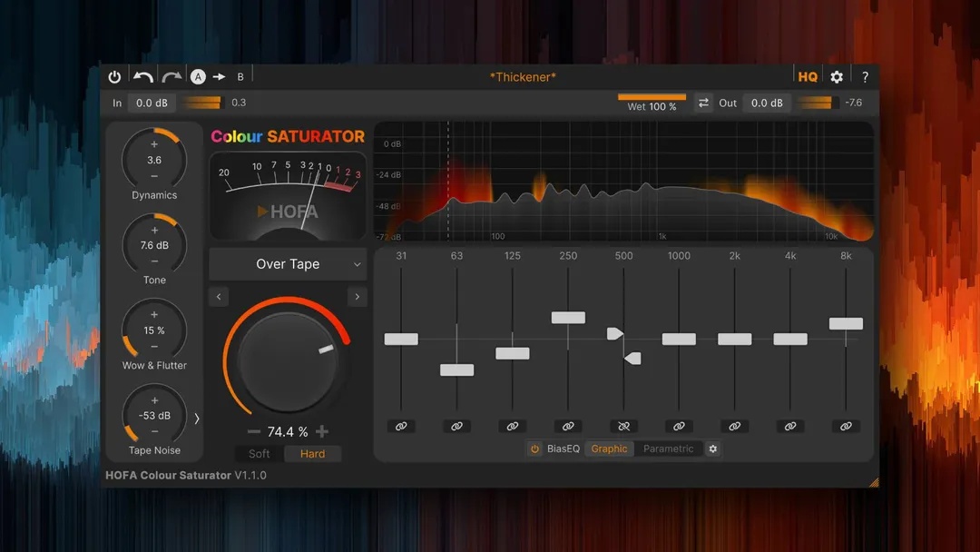Click the Wow & Flutter knob
The width and height of the screenshot is (980, 552).
[x=154, y=330]
